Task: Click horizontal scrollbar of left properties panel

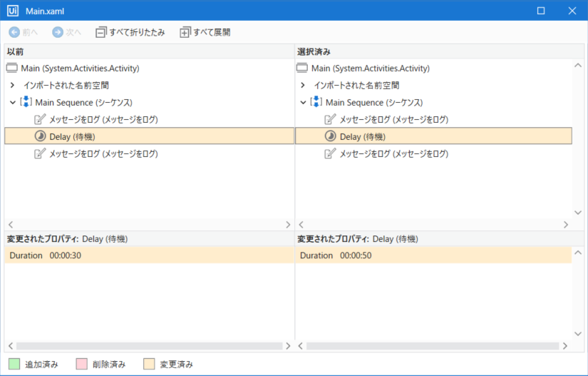Action: click(149, 345)
